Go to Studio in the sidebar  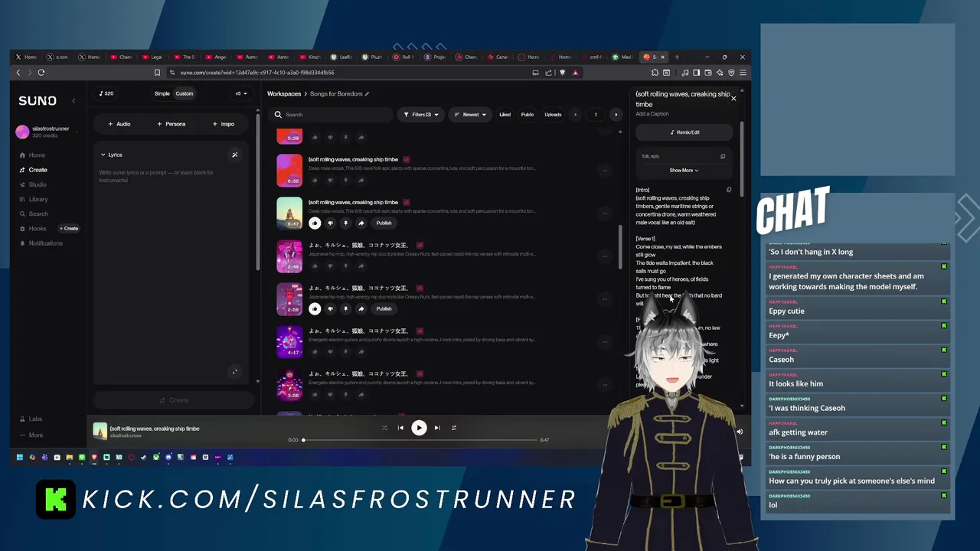[x=33, y=184]
